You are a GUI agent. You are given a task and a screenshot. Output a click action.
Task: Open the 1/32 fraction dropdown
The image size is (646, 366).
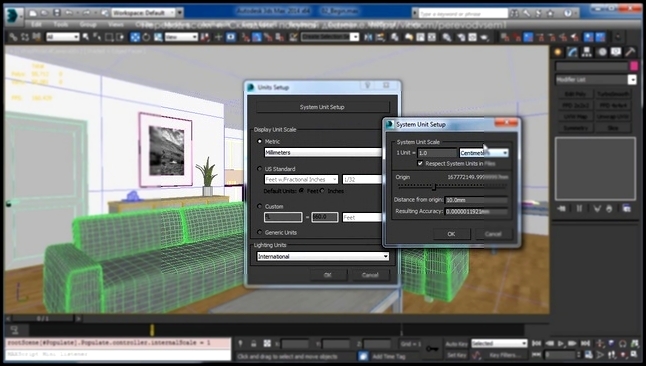click(362, 179)
